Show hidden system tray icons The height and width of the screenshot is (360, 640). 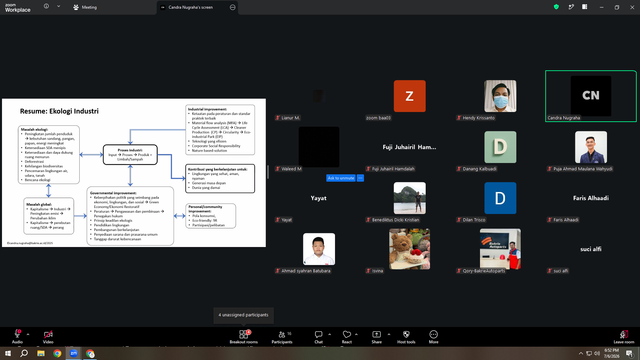click(580, 353)
